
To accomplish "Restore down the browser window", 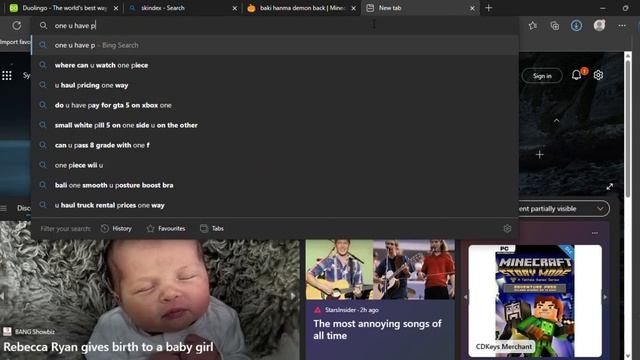I will (625, 8).
